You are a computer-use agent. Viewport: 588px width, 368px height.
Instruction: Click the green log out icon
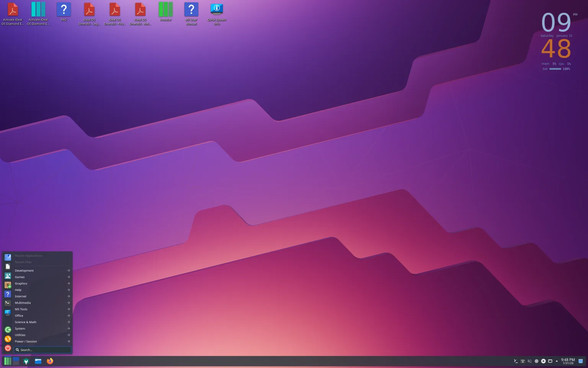[8, 330]
